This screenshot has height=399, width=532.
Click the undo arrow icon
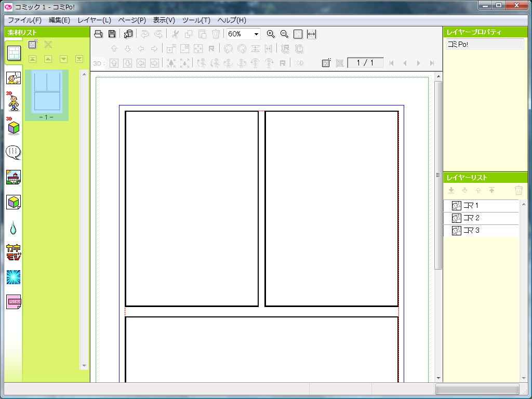[145, 34]
